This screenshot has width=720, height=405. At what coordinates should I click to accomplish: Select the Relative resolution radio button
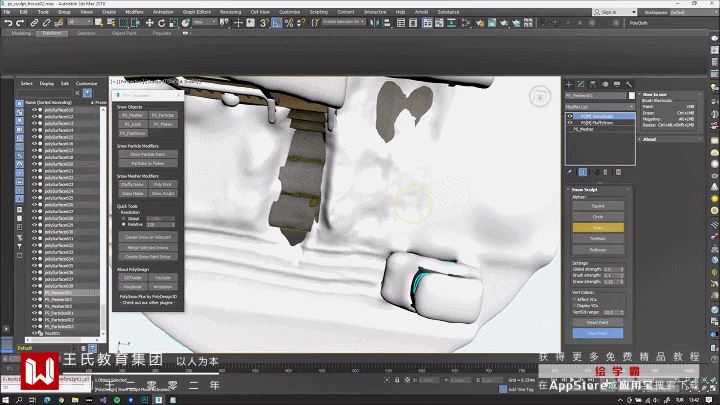pos(123,225)
